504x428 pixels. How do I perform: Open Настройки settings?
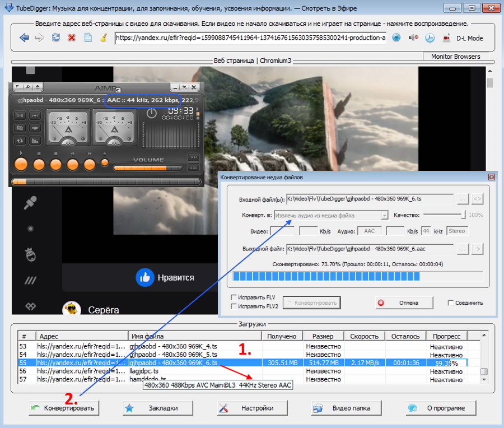[252, 408]
